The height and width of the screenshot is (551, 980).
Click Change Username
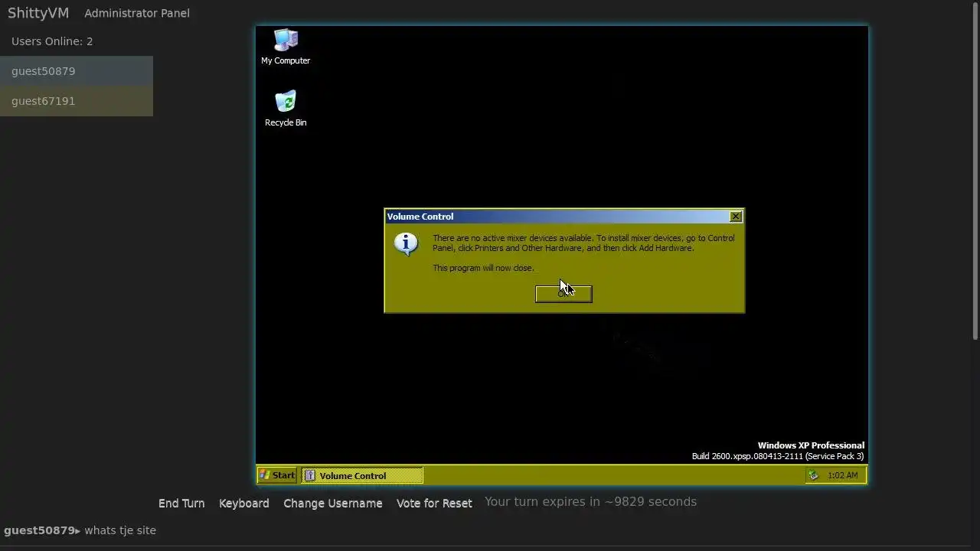[333, 503]
